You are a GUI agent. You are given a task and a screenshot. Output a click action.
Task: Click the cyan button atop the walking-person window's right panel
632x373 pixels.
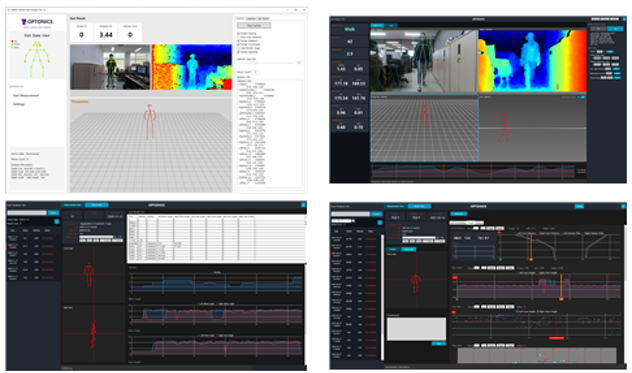tap(615, 29)
